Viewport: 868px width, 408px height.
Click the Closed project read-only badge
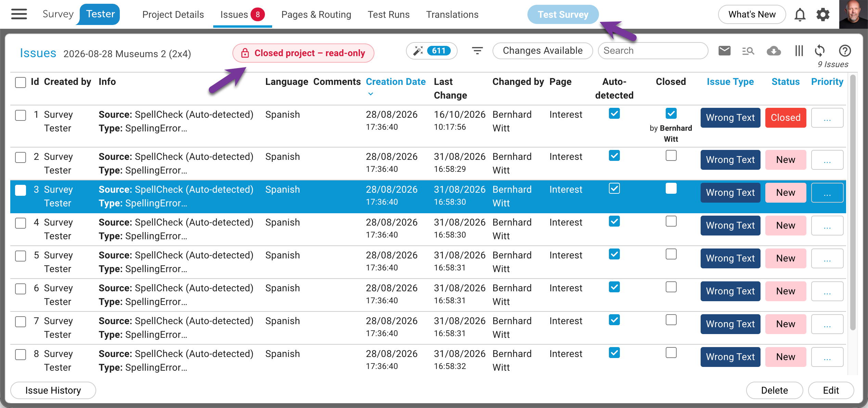[303, 53]
